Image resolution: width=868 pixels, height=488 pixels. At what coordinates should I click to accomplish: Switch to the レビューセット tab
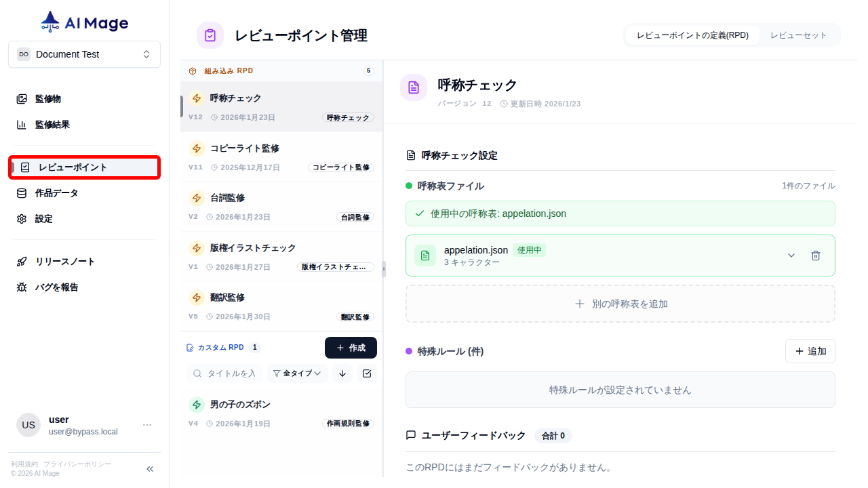coord(799,35)
